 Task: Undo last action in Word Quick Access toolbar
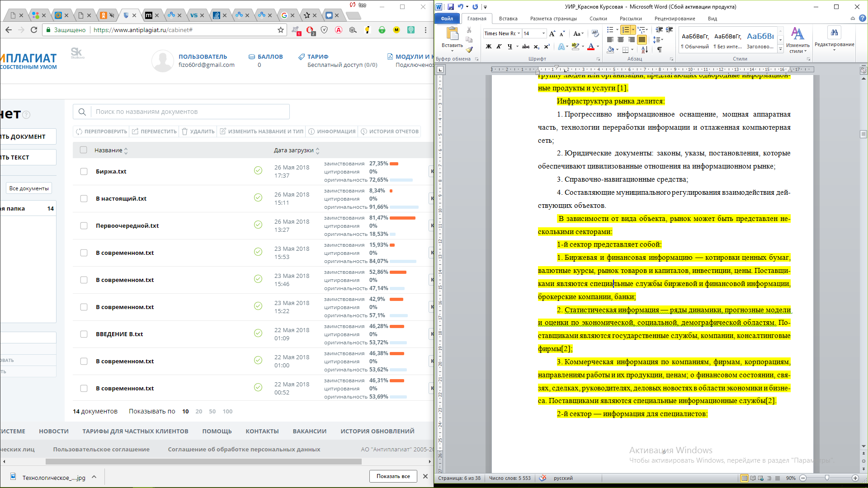(x=460, y=7)
